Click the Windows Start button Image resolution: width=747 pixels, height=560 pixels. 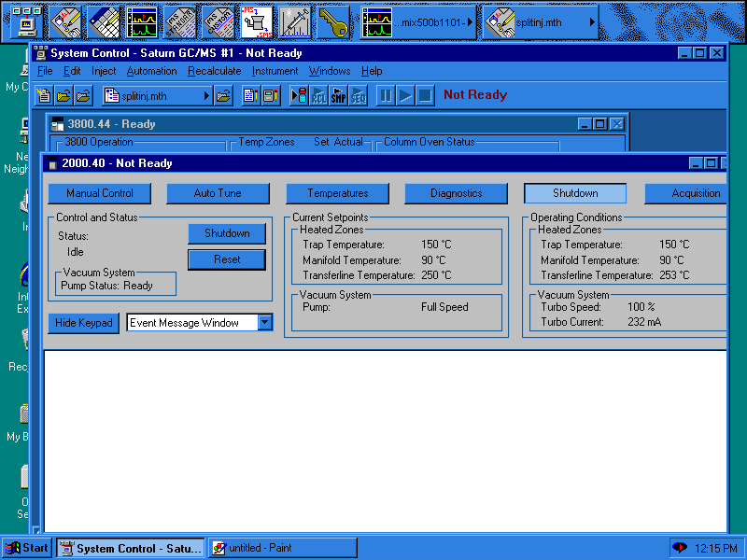pos(27,548)
